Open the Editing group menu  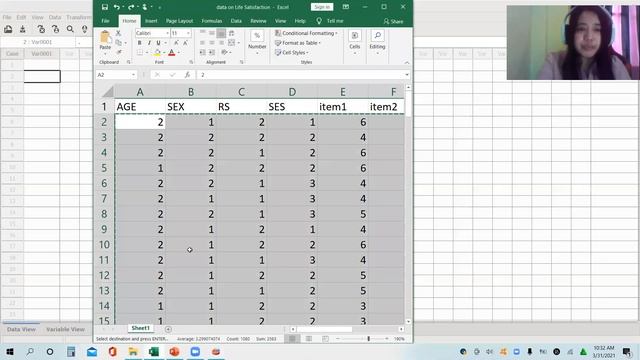(x=377, y=41)
